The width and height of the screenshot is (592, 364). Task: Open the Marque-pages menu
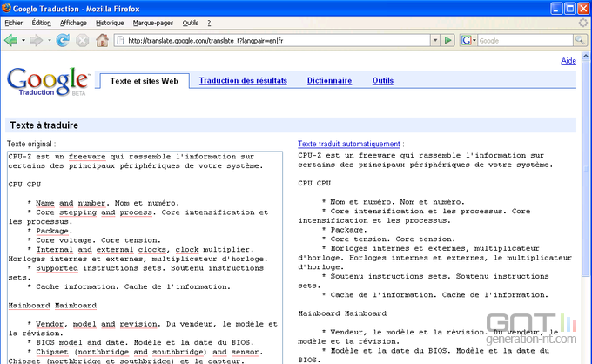click(x=153, y=23)
